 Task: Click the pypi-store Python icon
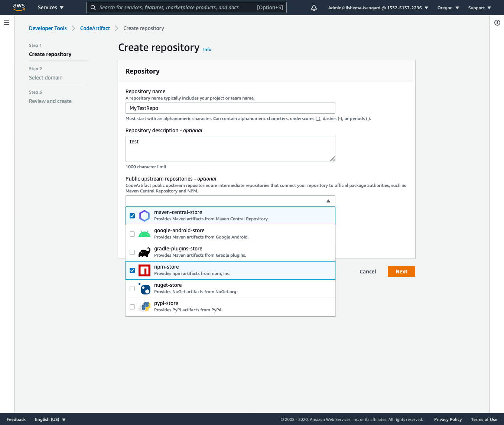coord(144,307)
